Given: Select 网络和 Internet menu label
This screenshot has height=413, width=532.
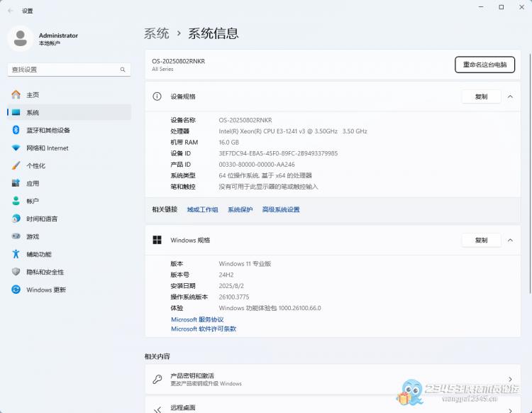Looking at the screenshot, I should coord(48,148).
